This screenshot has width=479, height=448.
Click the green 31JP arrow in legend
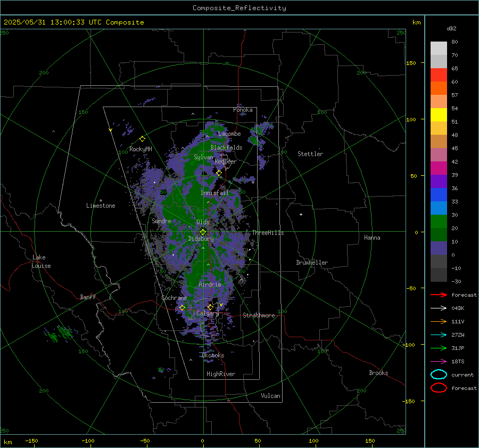coord(439,348)
